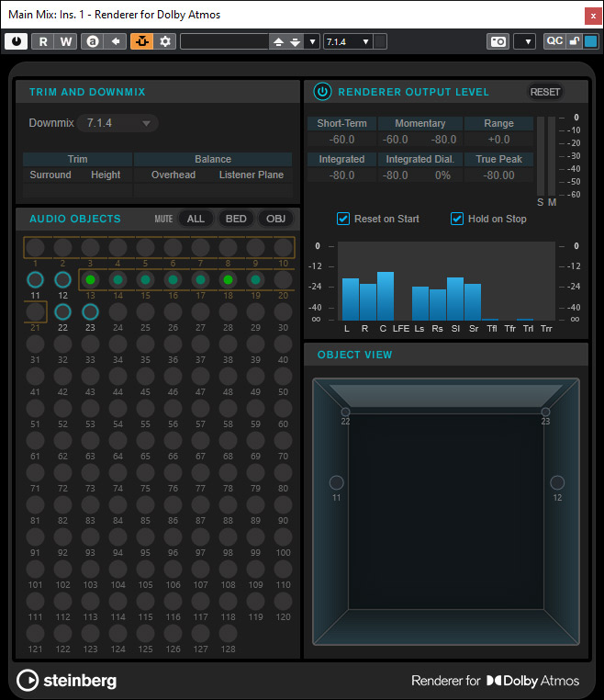Screen dimensions: 604x700
Task: Mute OBJ audio objects
Action: pos(275,219)
